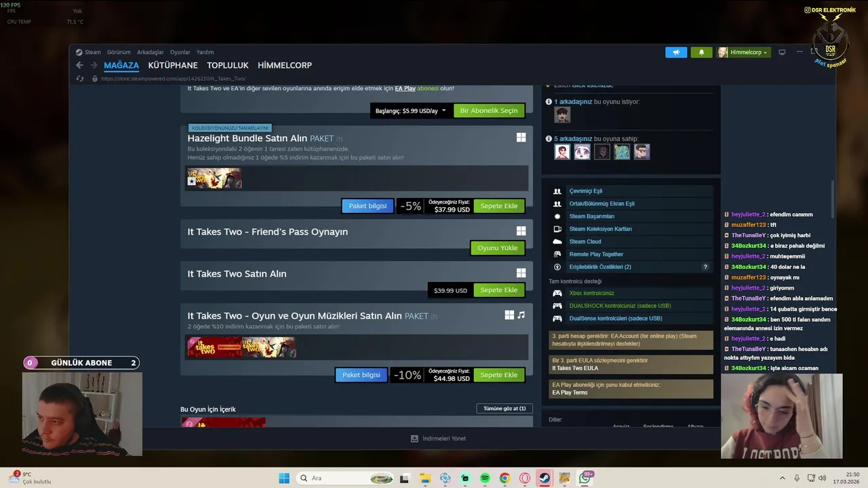This screenshot has height=488, width=868.
Task: Open the first It Takes Two bundle thumbnail
Action: coord(214,347)
